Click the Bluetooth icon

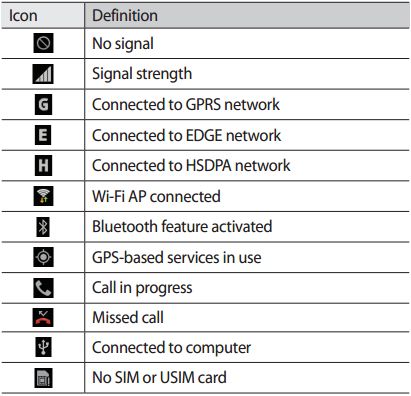pos(43,227)
